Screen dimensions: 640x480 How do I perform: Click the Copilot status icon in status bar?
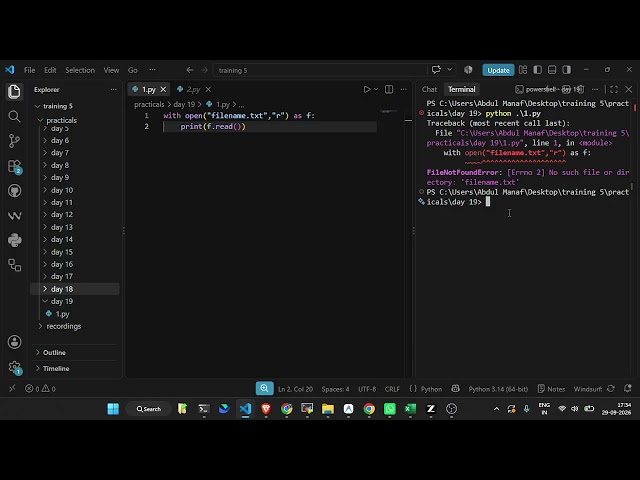click(x=456, y=389)
